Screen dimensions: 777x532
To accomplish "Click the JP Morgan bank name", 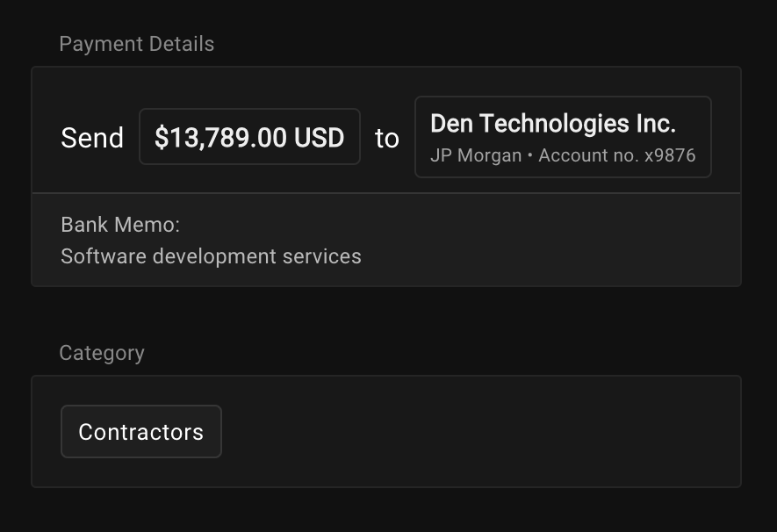I will pos(476,155).
